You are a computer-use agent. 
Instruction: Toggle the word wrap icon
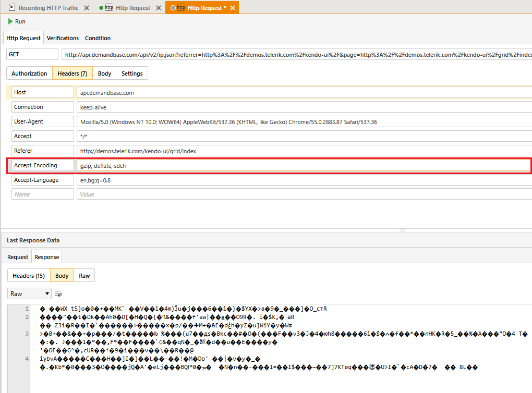(x=58, y=293)
